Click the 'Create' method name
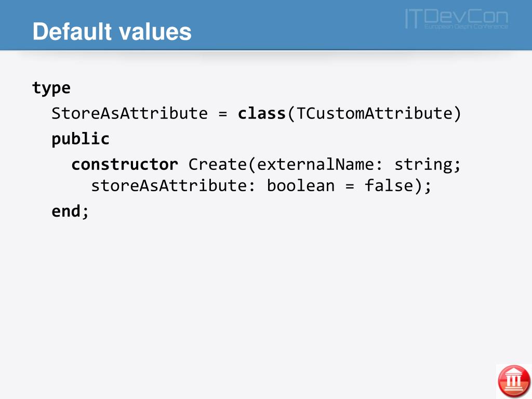The width and height of the screenshot is (532, 399). click(x=218, y=164)
